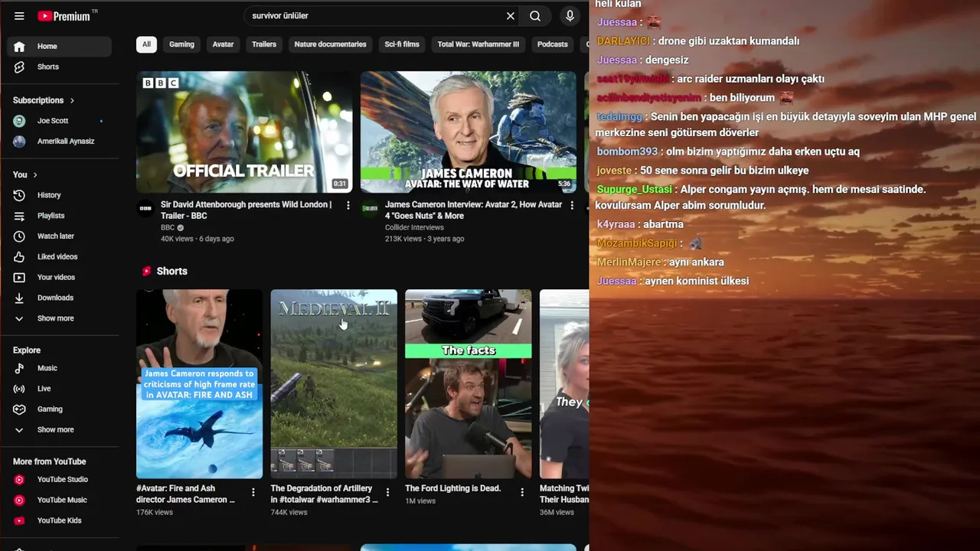Click username Juessaa beside dengesiz in chat
The image size is (980, 551).
point(616,60)
